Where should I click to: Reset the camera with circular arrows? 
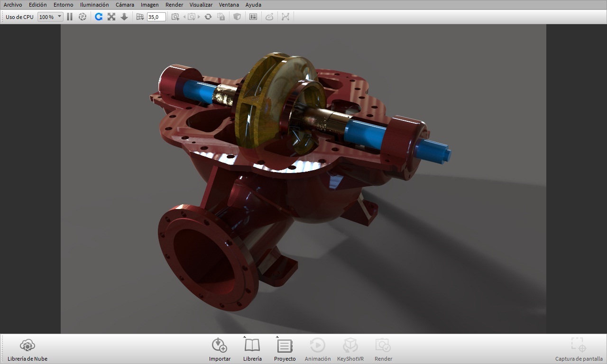[x=208, y=17]
